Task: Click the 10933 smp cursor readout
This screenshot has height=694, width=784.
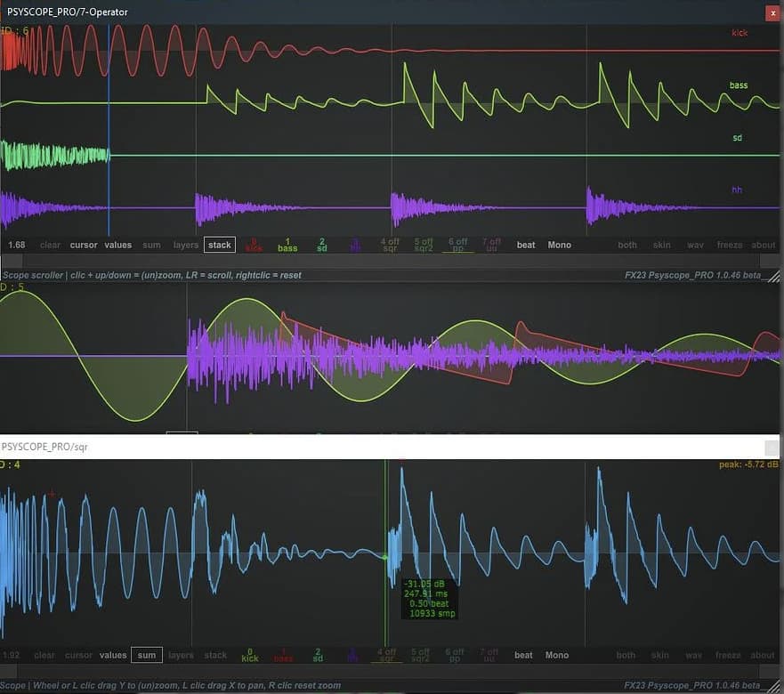Action: click(432, 614)
